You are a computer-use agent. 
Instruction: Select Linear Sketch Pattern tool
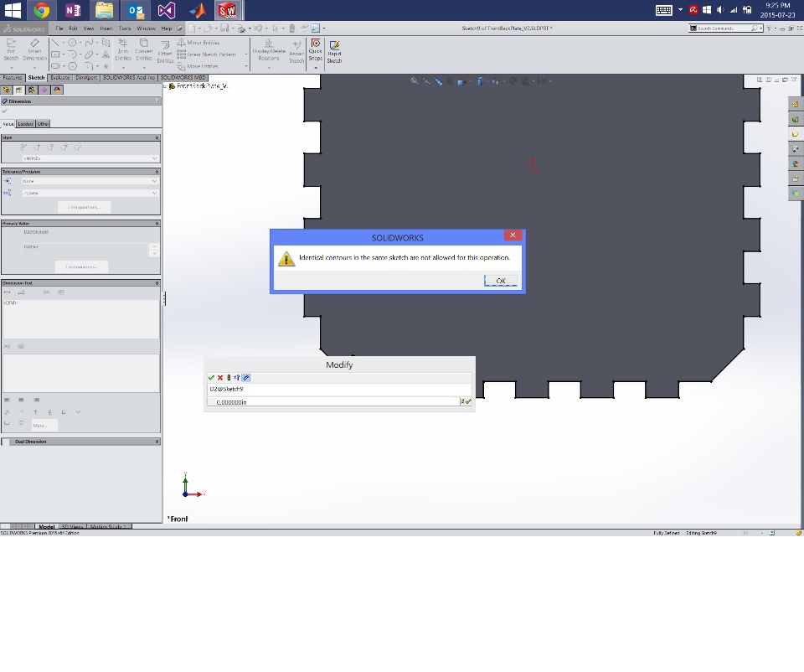point(206,54)
